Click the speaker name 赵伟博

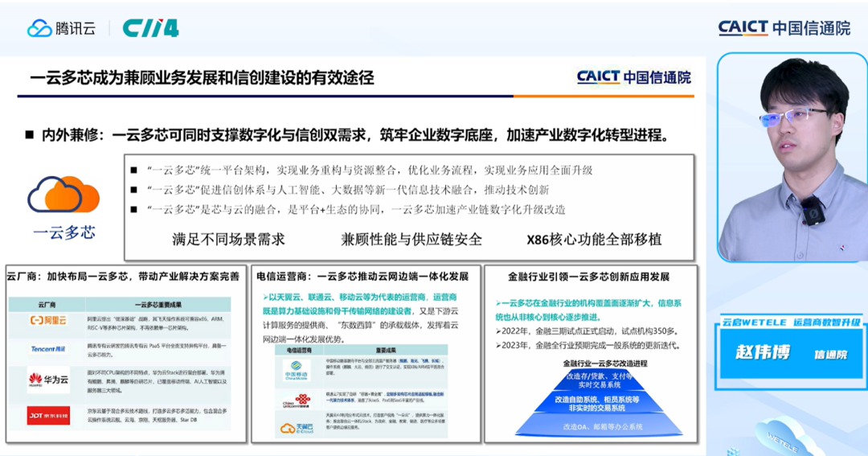click(x=763, y=352)
